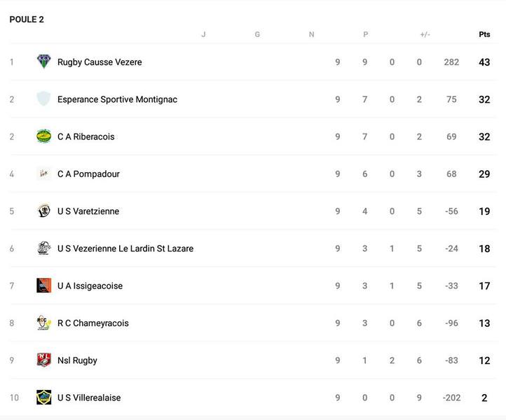The height and width of the screenshot is (420, 506).
Task: Open the Esperance Sportive Montignac team link
Action: [117, 99]
